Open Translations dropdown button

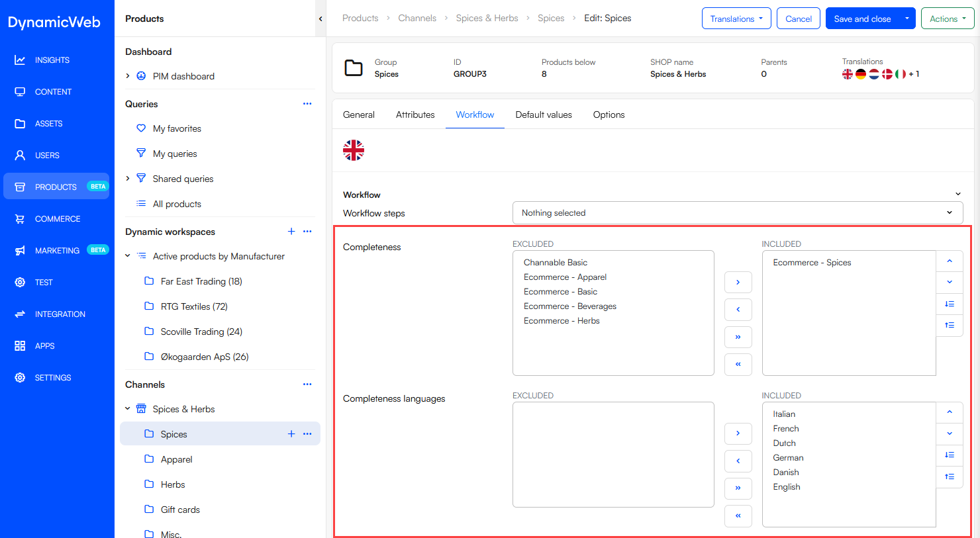[x=736, y=19]
